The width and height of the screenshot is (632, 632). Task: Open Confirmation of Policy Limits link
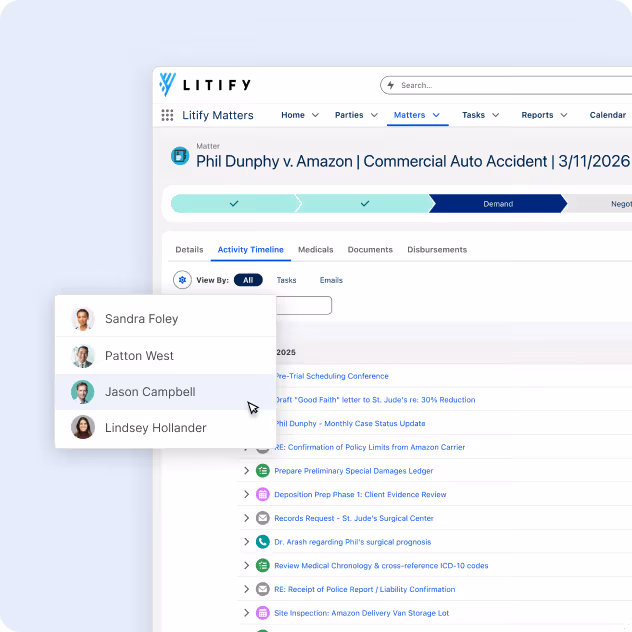tap(370, 447)
